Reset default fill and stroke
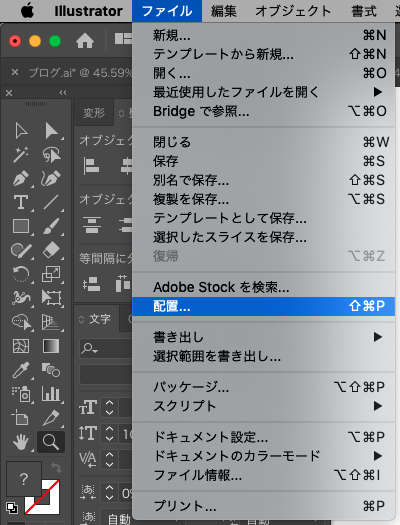This screenshot has width=400, height=525. tap(12, 508)
